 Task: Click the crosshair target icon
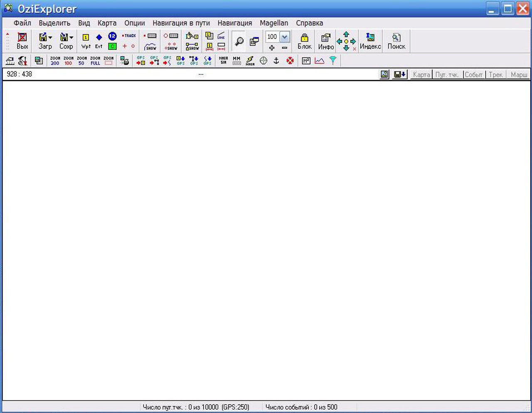pos(264,61)
